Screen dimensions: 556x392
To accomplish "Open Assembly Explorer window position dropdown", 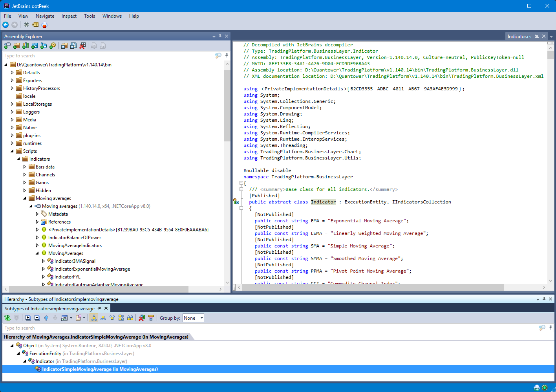I will point(214,37).
